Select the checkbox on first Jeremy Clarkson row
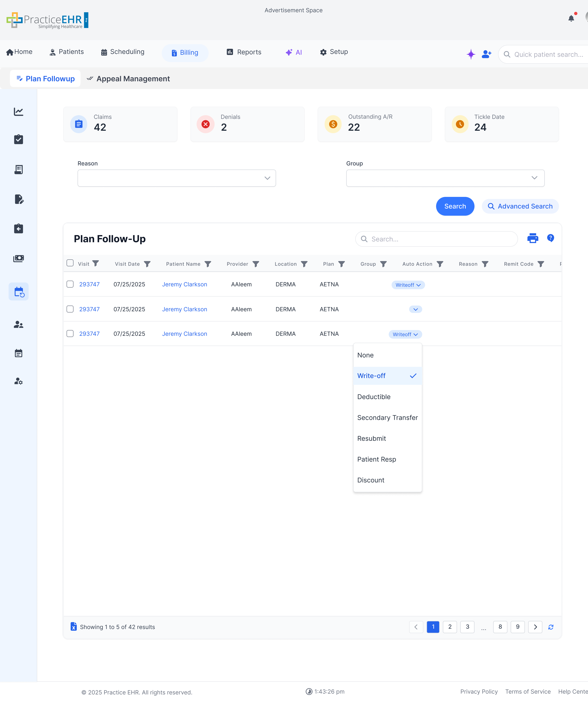588x703 pixels. (x=70, y=284)
